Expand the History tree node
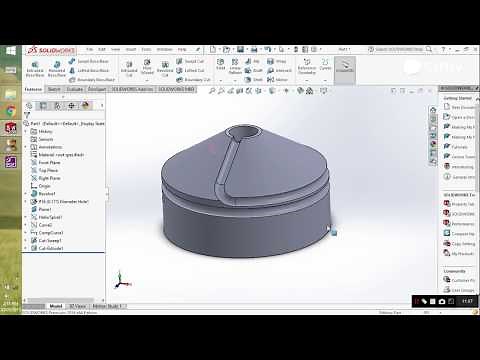The image size is (480, 360). click(x=26, y=131)
